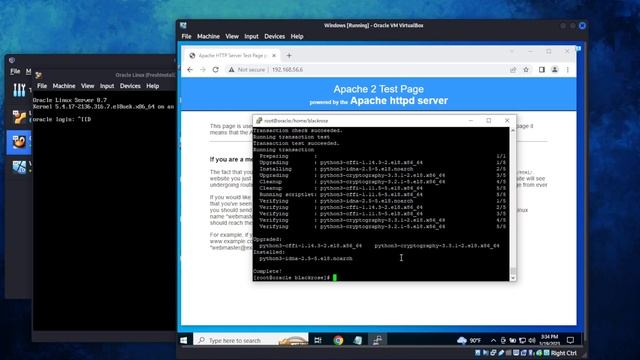This screenshot has width=640, height=360.
Task: Click PuTTY icon in terminal title bar
Action: (x=259, y=121)
